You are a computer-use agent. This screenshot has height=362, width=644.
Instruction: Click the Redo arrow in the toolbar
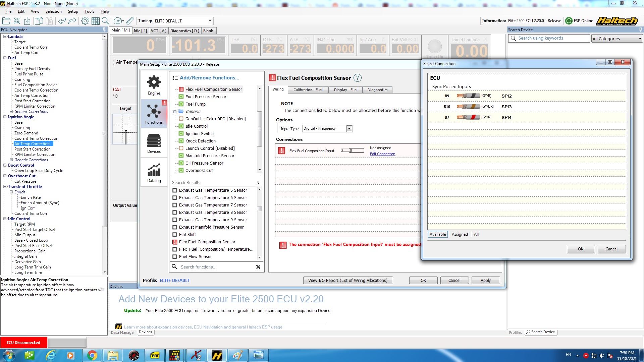click(x=72, y=21)
